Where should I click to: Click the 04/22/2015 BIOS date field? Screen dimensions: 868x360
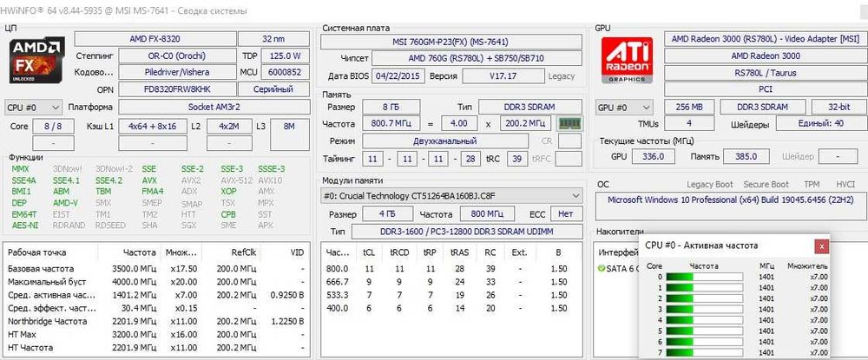pos(398,75)
